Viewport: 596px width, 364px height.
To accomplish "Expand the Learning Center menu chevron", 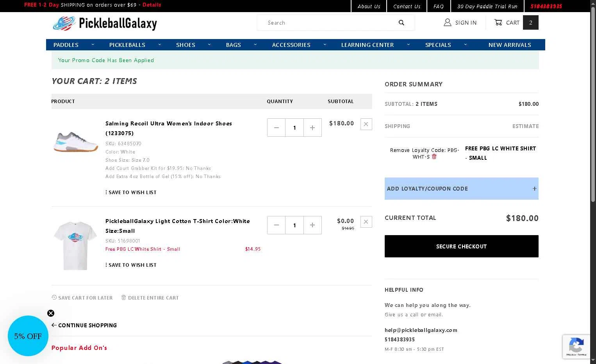I will click(409, 45).
